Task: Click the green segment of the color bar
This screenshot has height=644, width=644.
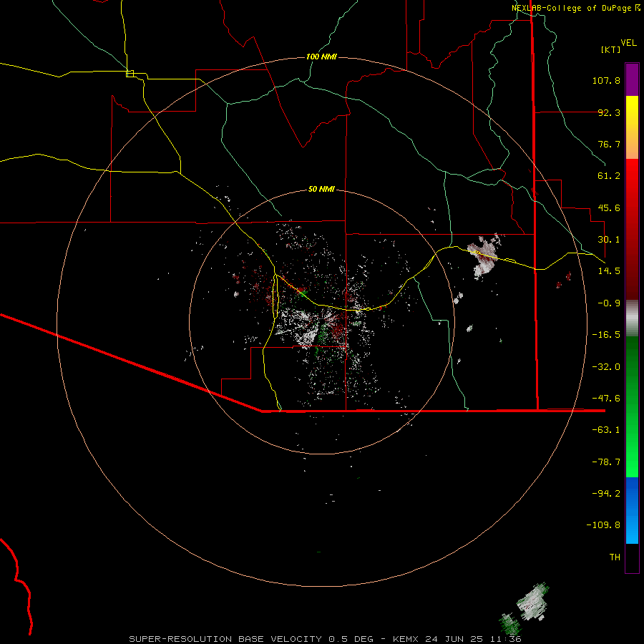Action: point(632,406)
